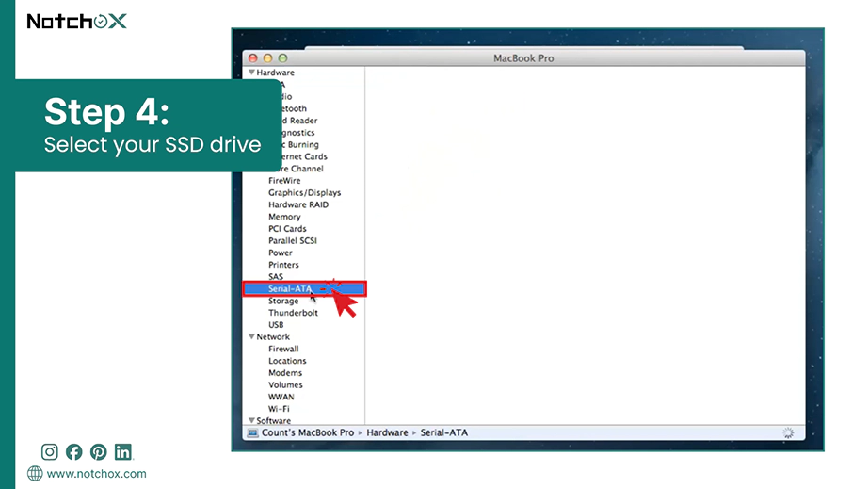
Task: Open the Facebook icon
Action: [73, 452]
